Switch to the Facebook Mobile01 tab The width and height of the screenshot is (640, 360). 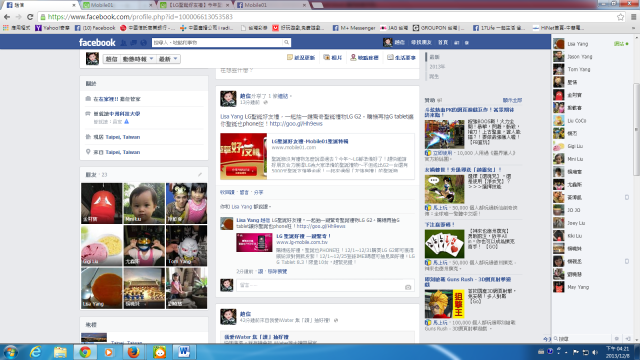click(x=272, y=5)
